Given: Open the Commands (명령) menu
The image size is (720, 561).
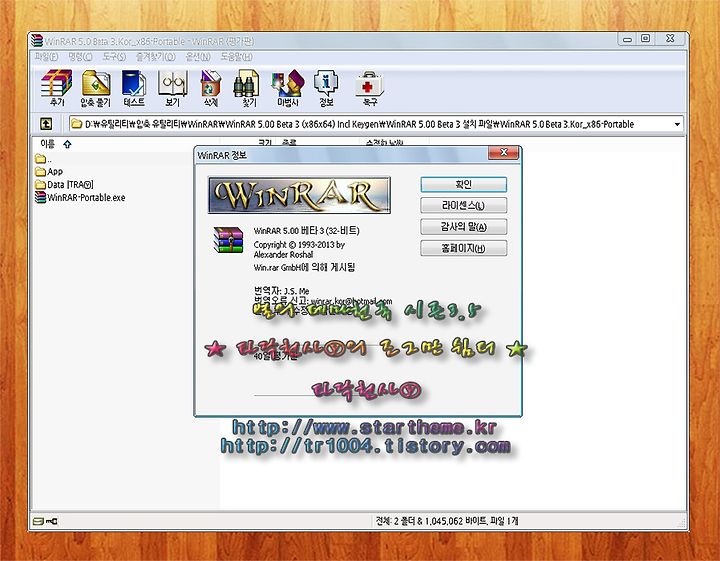Looking at the screenshot, I should pos(80,57).
